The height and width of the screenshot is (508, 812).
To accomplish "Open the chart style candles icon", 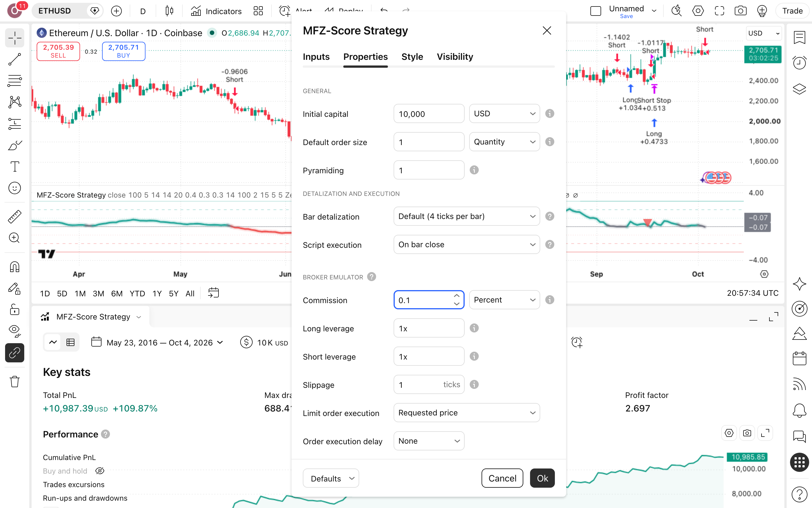I will tap(169, 11).
